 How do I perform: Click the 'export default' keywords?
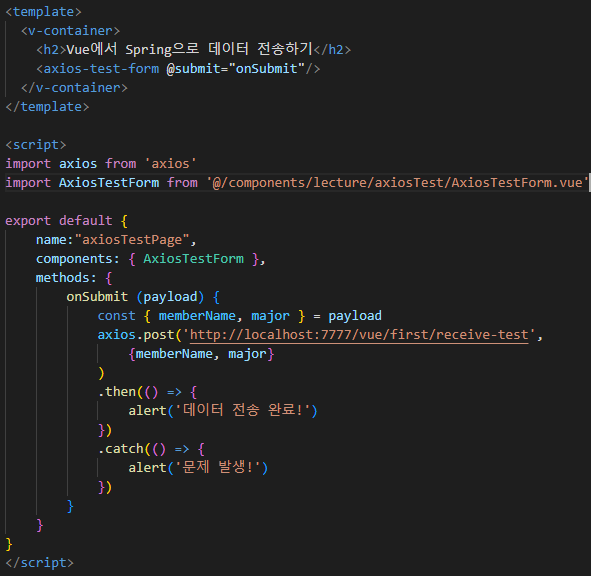pos(59,221)
